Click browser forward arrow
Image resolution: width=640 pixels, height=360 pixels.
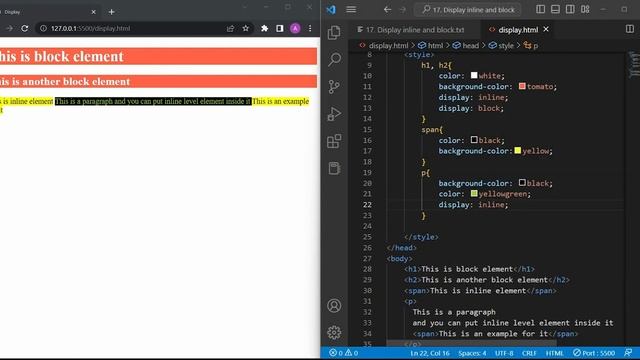tap(9, 28)
